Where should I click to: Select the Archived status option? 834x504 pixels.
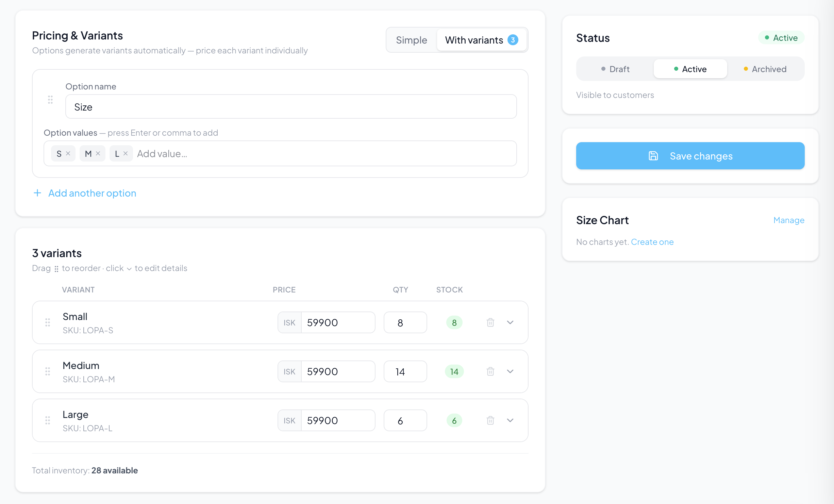point(765,69)
